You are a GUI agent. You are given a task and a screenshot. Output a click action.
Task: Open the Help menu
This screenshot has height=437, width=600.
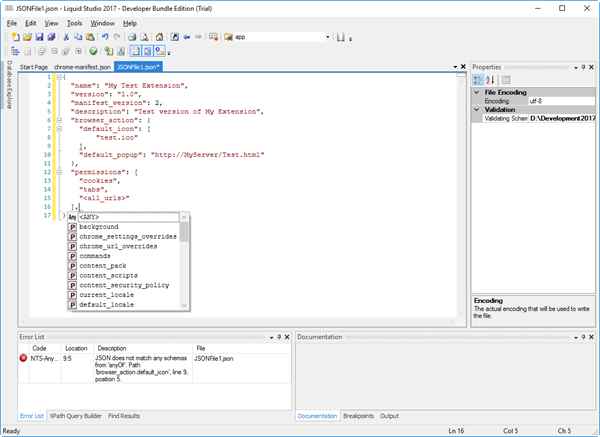tap(130, 23)
